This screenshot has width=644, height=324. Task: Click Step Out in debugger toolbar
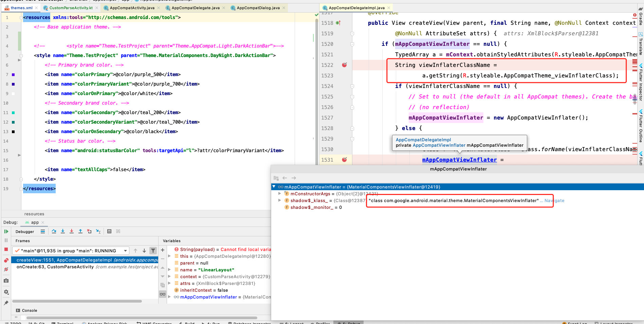pyautogui.click(x=80, y=231)
